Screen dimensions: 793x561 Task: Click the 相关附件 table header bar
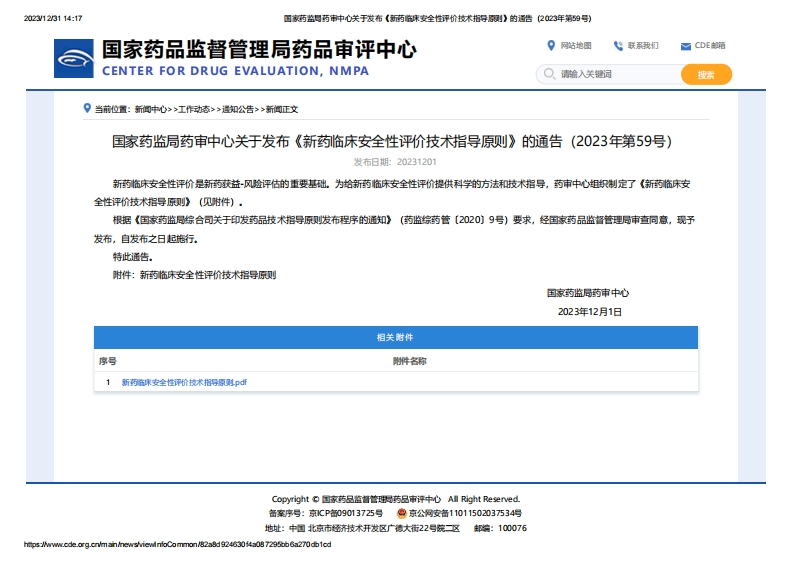[x=395, y=338]
